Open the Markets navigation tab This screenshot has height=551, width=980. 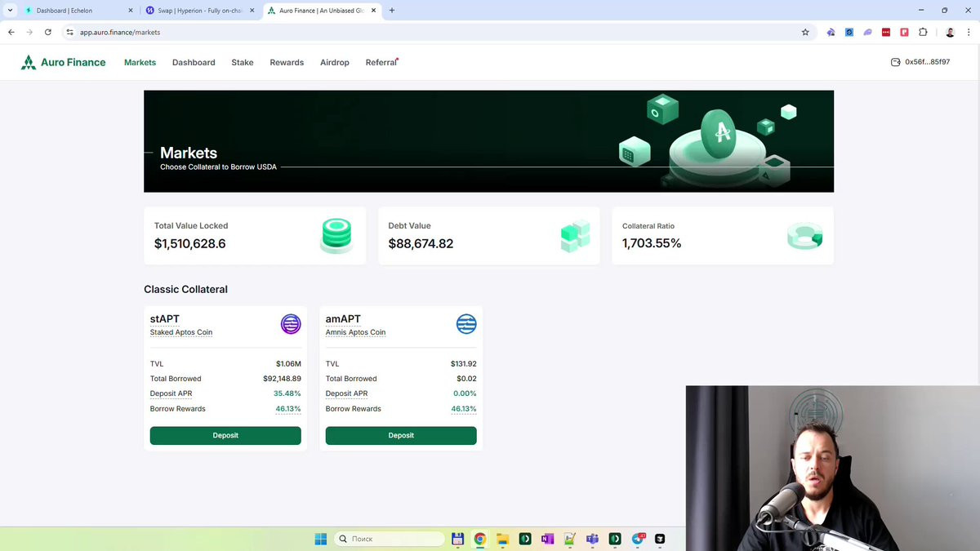pos(140,62)
